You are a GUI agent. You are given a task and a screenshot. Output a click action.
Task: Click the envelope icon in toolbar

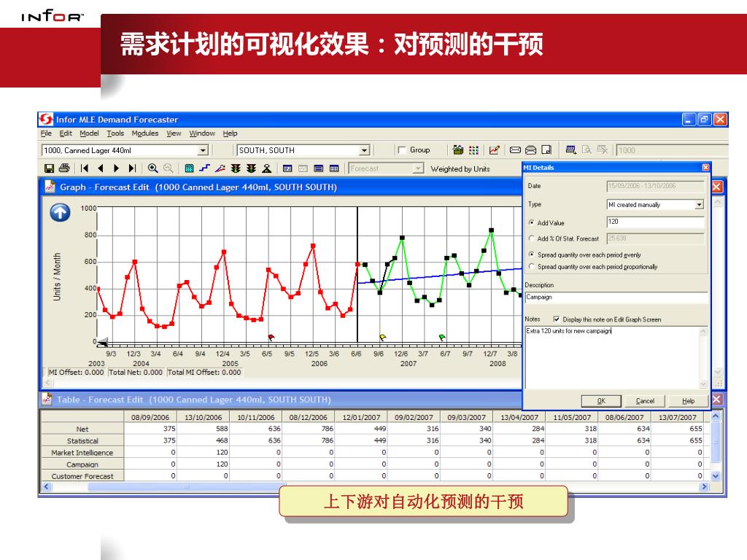[515, 150]
